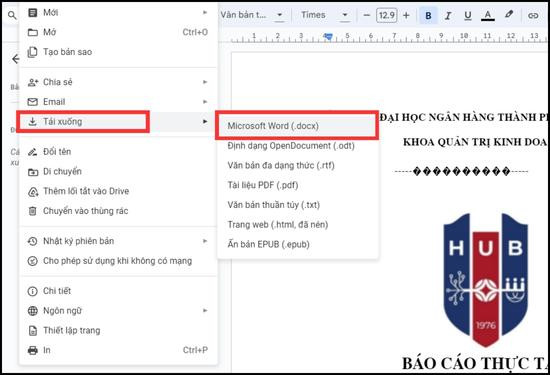This screenshot has height=375, width=550.
Task: Decrease the font size with minus
Action: click(367, 15)
